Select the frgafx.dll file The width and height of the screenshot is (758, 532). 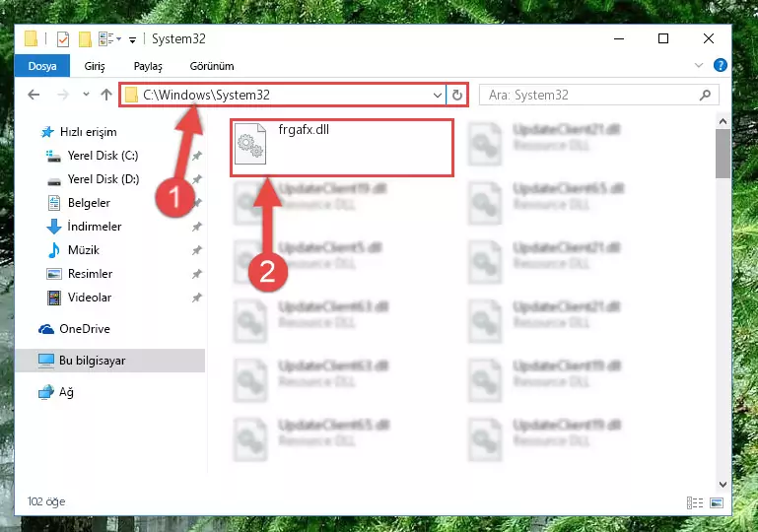point(342,148)
